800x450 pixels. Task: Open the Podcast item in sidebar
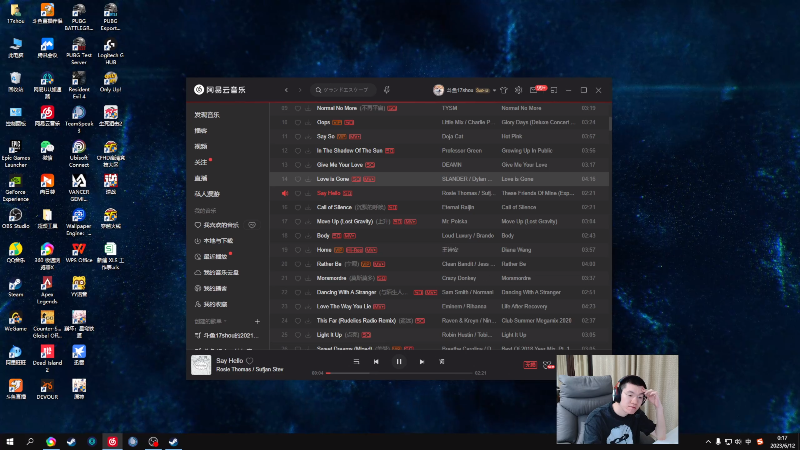(x=201, y=131)
